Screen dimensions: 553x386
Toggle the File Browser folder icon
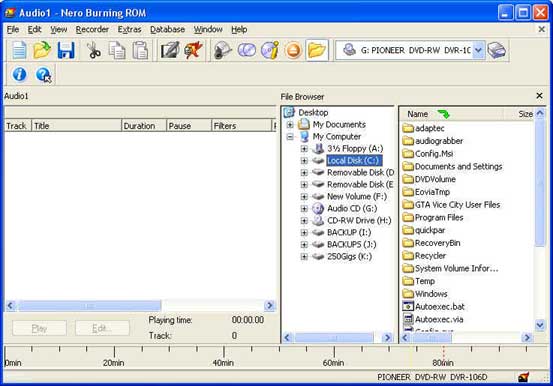pos(317,50)
